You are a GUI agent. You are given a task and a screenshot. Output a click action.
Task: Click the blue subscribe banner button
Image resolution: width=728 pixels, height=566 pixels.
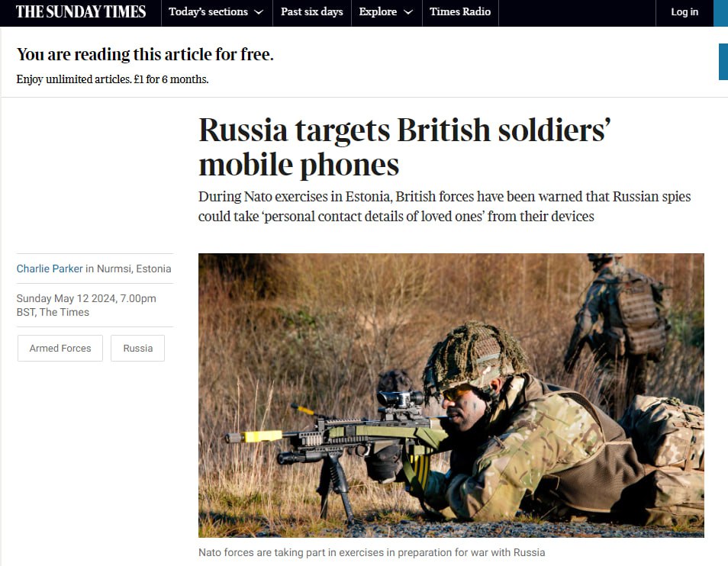point(723,62)
